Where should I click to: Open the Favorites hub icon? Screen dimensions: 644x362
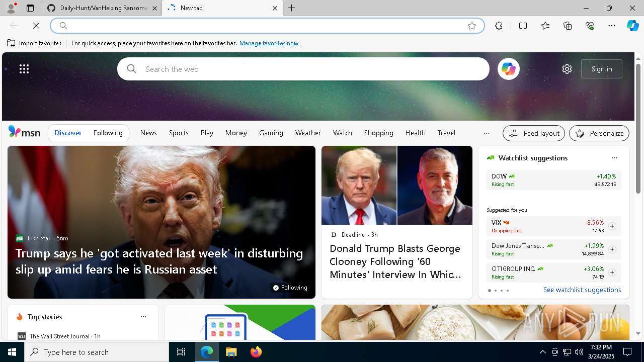545,26
